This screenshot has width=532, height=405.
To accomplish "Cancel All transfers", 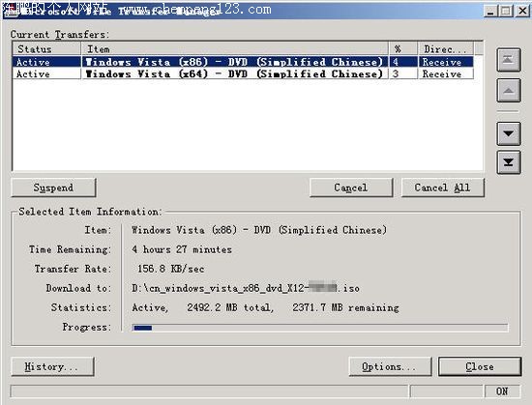I will click(442, 188).
